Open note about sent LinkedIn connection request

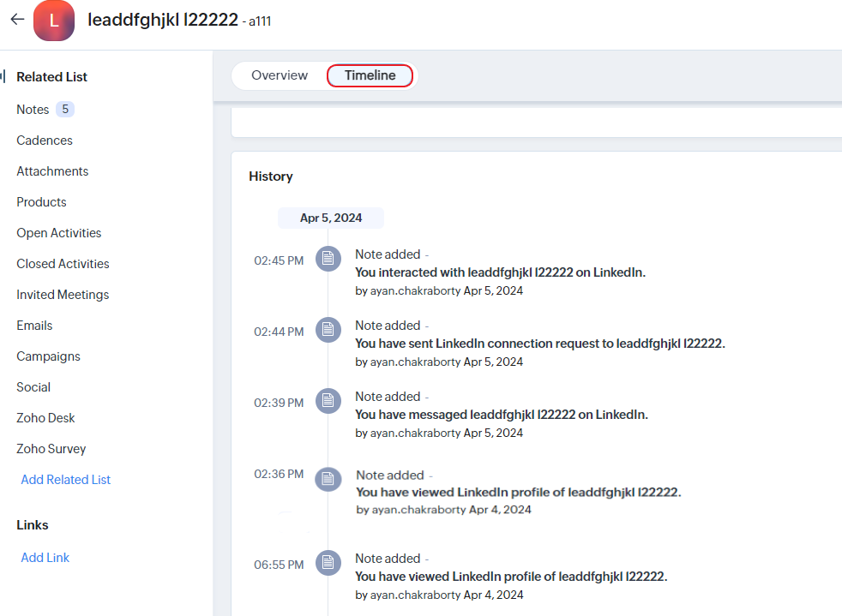click(539, 344)
